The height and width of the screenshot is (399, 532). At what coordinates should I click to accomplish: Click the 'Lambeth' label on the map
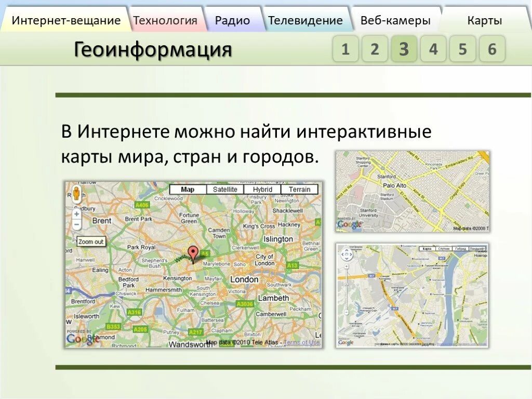pyautogui.click(x=273, y=298)
